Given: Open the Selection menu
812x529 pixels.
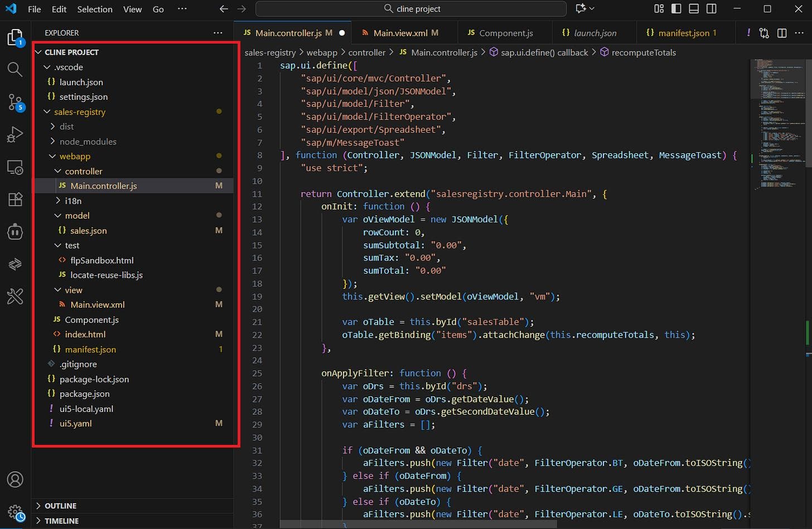Looking at the screenshot, I should (x=94, y=9).
